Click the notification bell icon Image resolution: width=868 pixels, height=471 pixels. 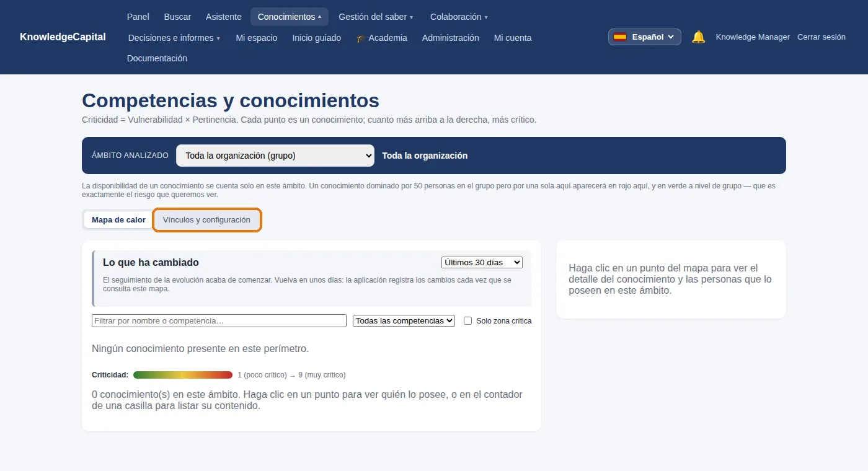[698, 37]
